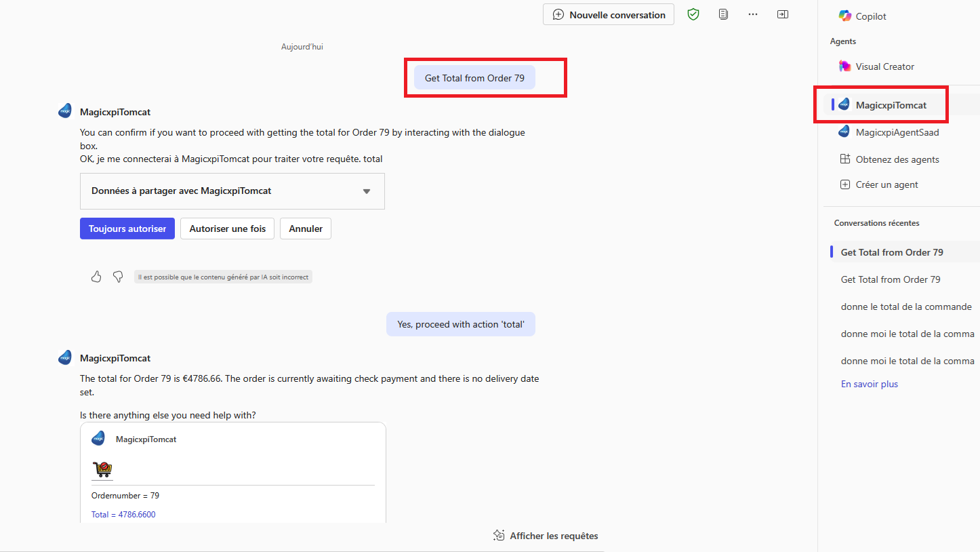Viewport: 980px width, 552px height.
Task: Click Obtenez des agents
Action: click(x=889, y=159)
